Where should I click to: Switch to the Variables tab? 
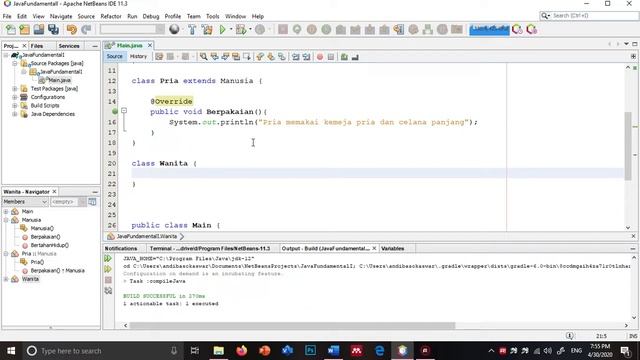393,248
